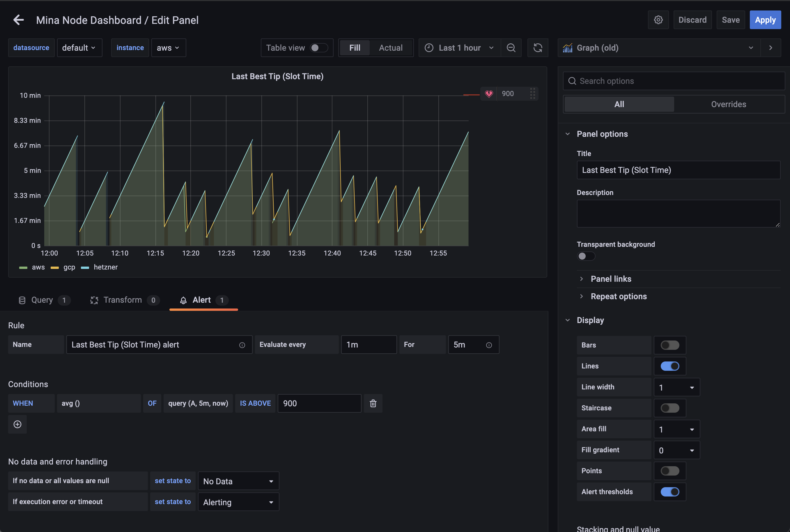Click the Discard button
The image size is (790, 532).
click(692, 20)
